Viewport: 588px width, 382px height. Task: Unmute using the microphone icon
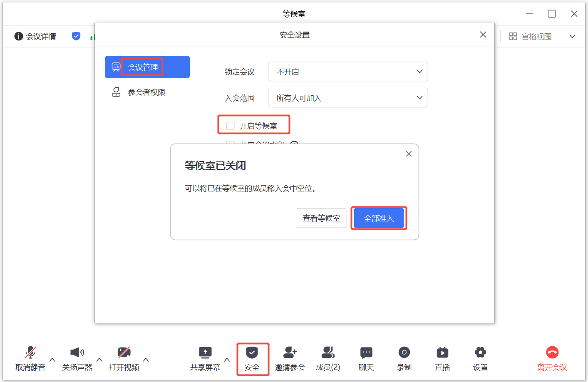pos(30,353)
